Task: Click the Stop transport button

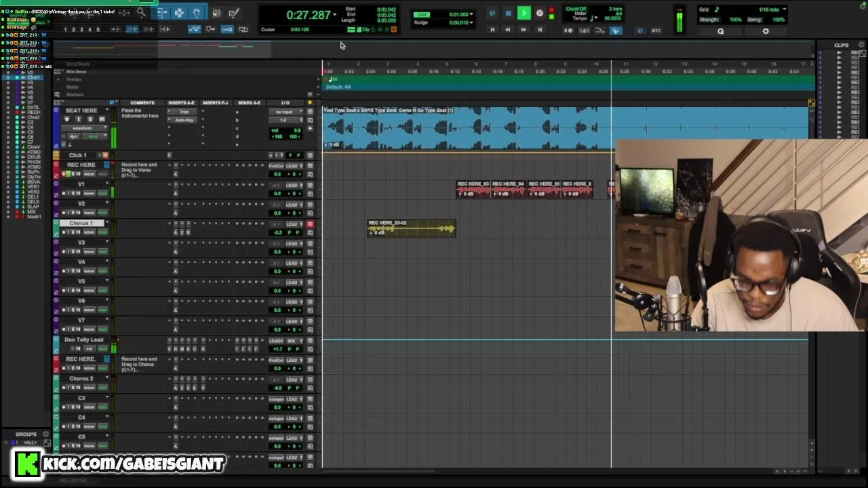Action: 508,13
